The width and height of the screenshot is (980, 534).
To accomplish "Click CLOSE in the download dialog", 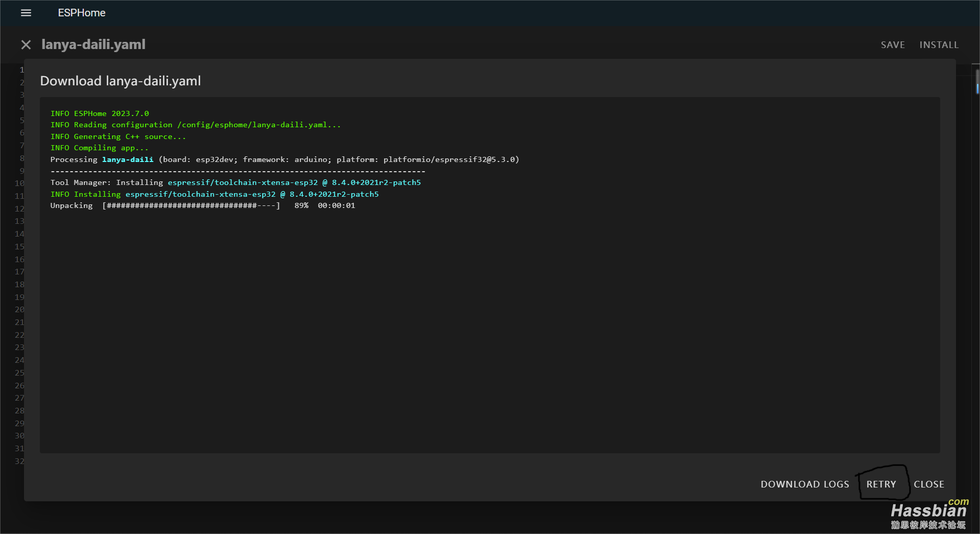I will pyautogui.click(x=929, y=484).
